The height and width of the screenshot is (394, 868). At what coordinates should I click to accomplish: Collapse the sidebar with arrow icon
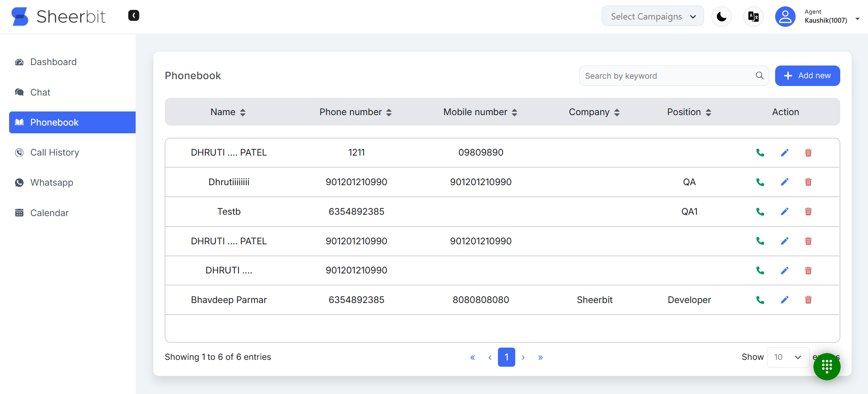(133, 15)
